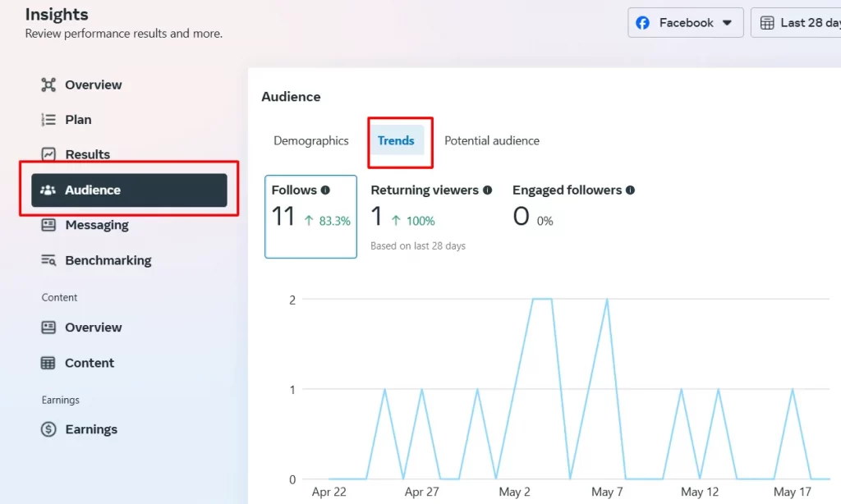Click the Benchmarking search-list icon
This screenshot has width=841, height=504.
[48, 260]
